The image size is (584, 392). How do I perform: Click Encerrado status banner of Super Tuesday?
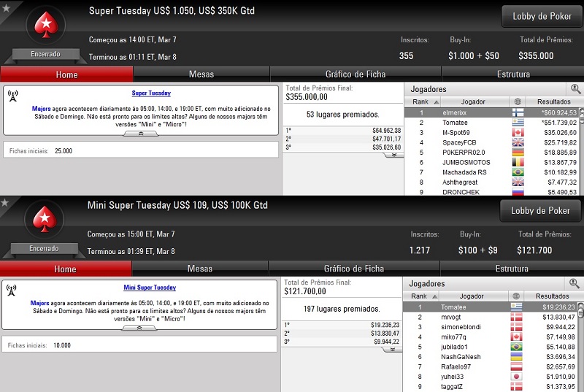tap(45, 54)
